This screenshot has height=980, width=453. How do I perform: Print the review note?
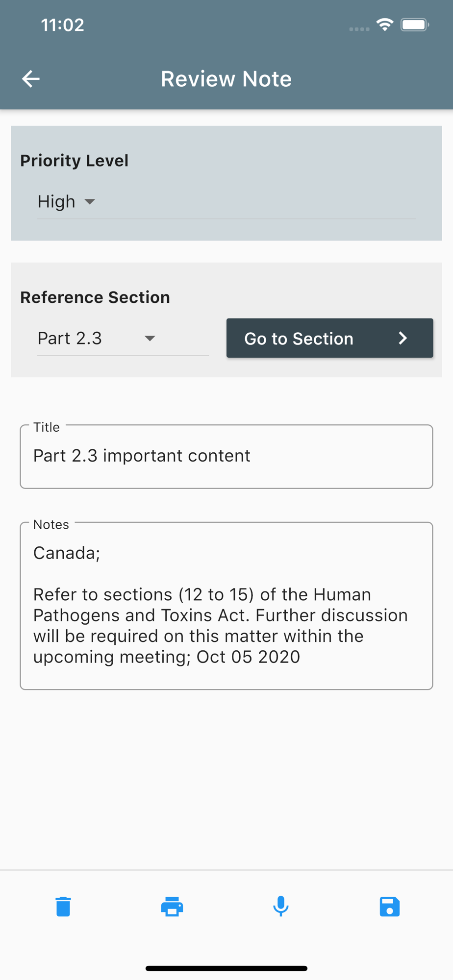pos(172,906)
